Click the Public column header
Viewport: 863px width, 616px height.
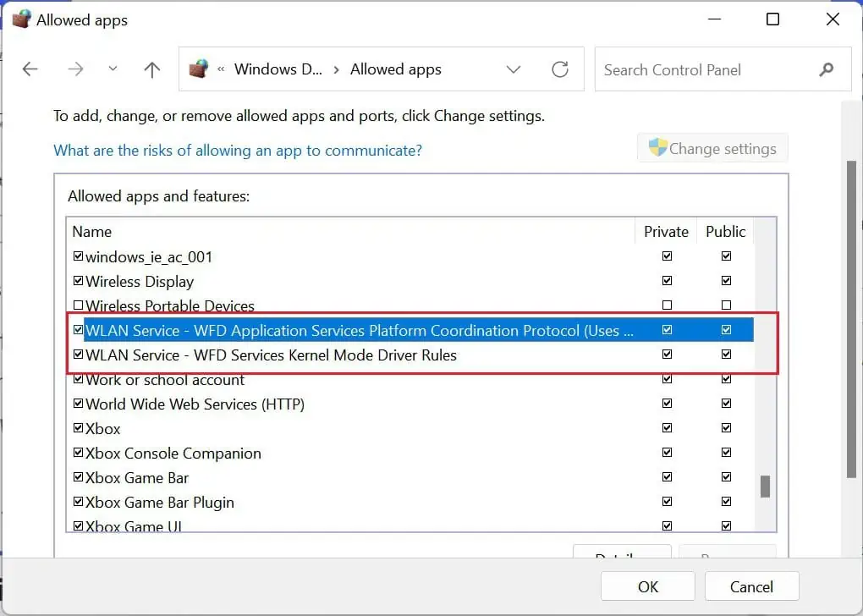point(725,231)
